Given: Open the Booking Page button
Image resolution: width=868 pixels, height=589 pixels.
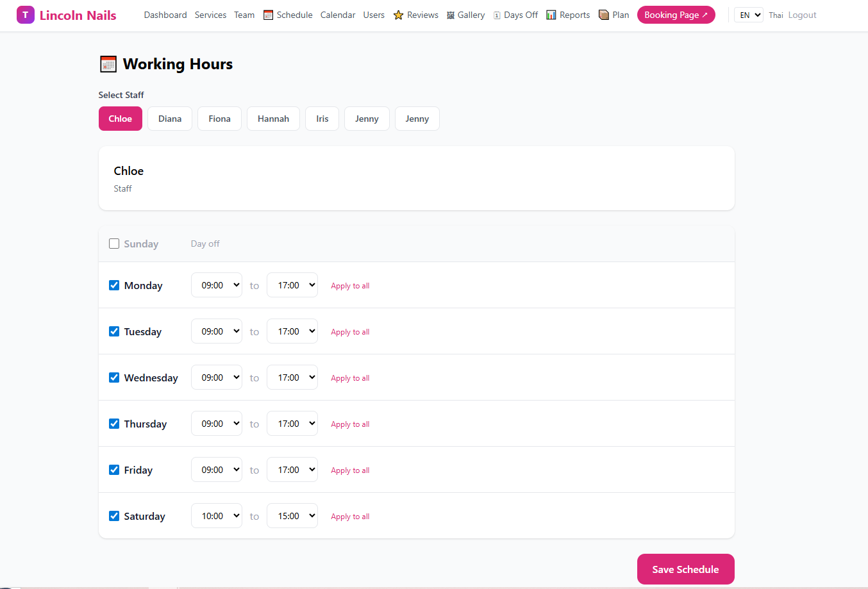Looking at the screenshot, I should pos(676,15).
